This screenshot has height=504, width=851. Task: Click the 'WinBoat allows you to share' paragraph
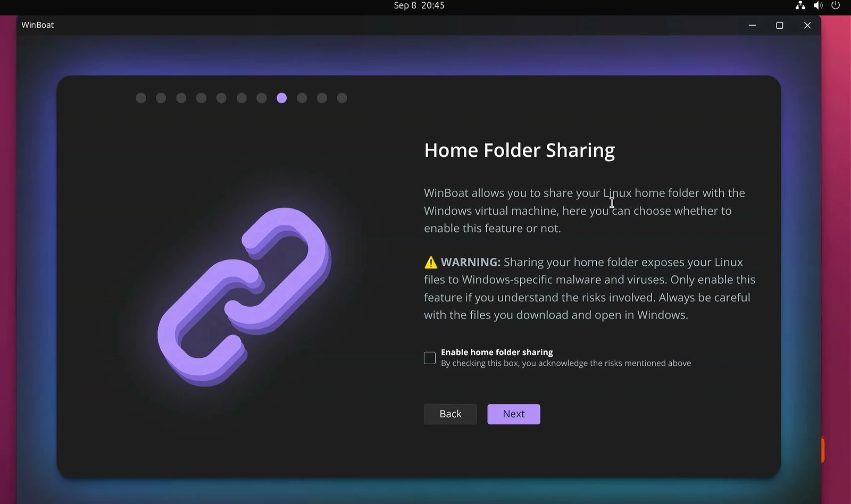pos(585,211)
